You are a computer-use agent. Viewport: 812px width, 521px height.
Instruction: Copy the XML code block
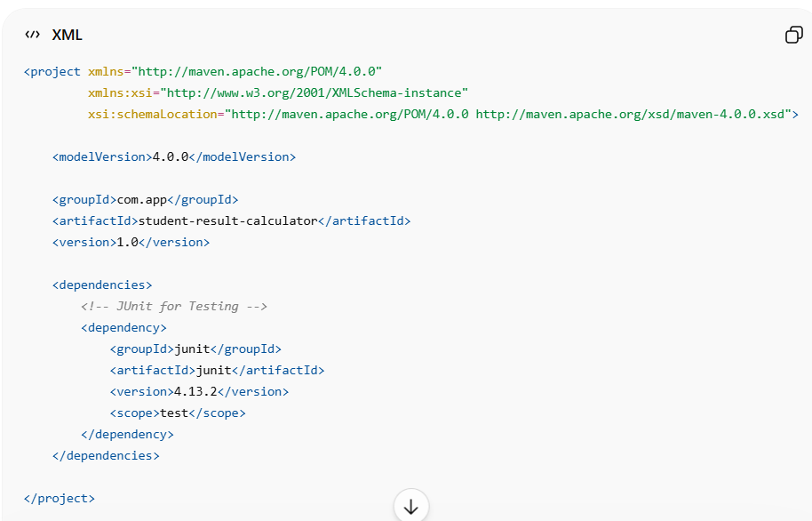[794, 35]
